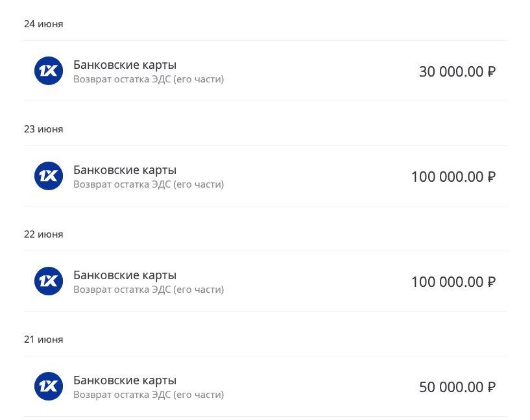Click the 1X logo on the 21 июня transaction

[49, 386]
